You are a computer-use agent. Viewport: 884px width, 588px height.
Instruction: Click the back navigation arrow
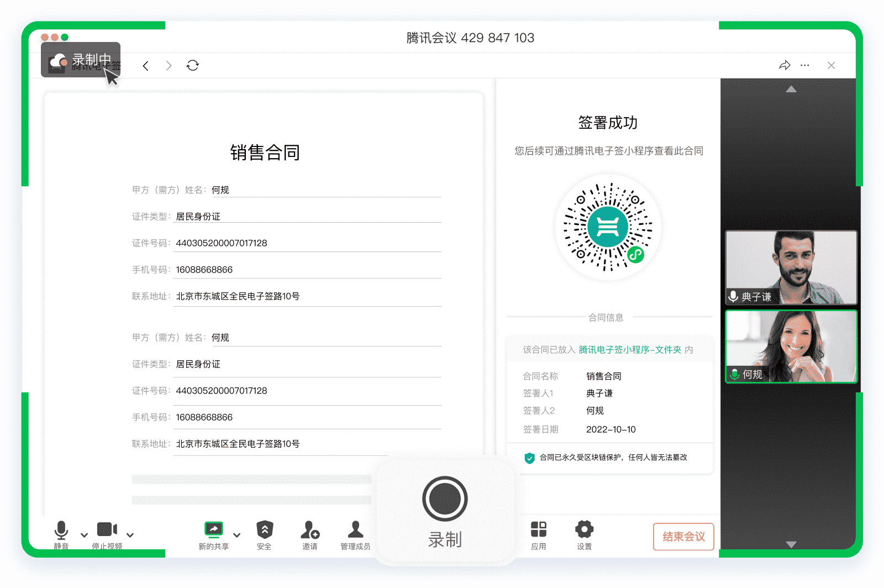pos(146,66)
